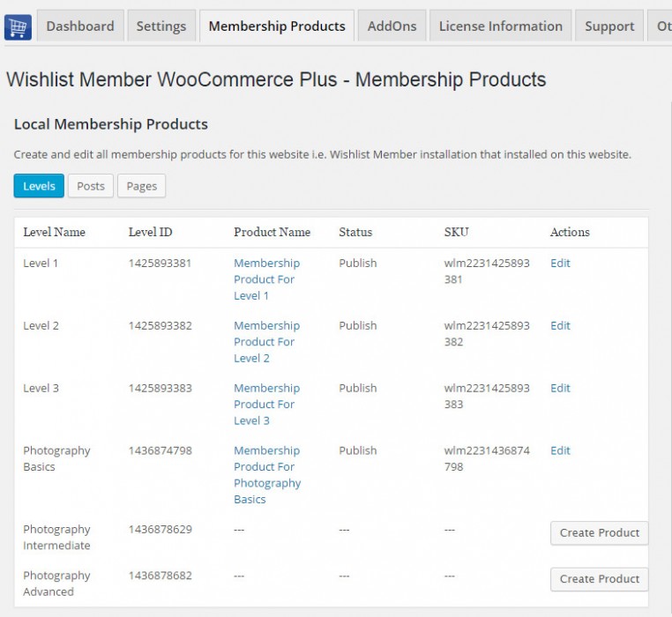Create Product for Photography Intermediate

599,533
